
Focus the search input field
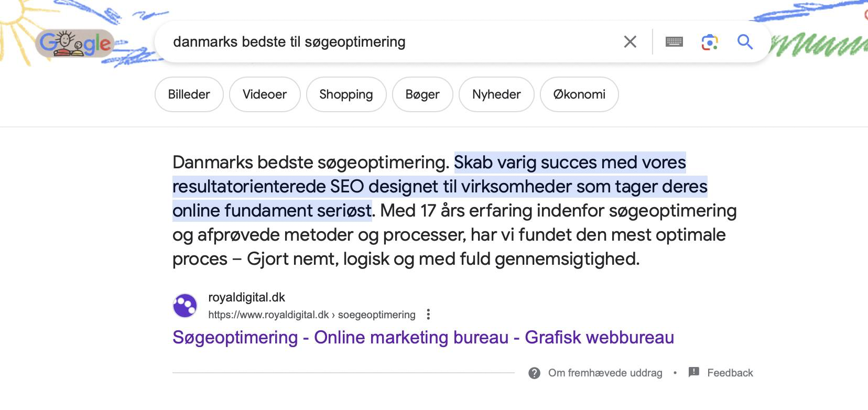(x=388, y=42)
